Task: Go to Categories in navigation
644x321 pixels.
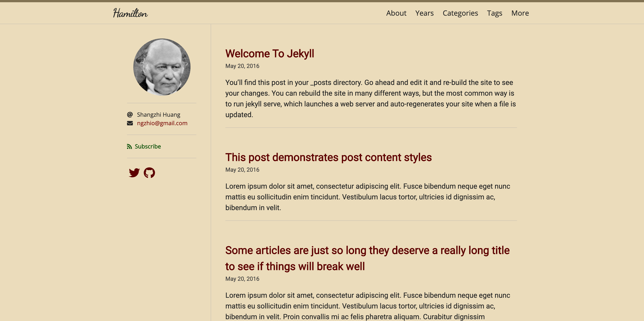Action: pyautogui.click(x=460, y=13)
